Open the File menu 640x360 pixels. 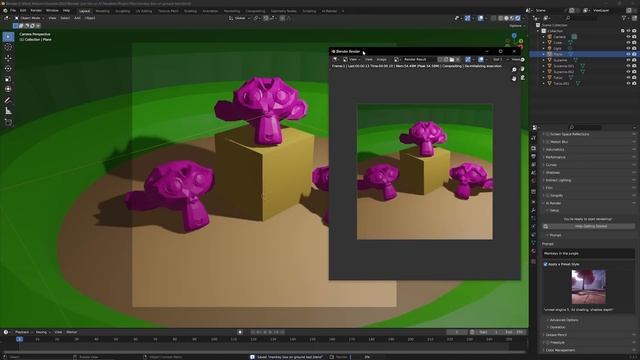[13, 11]
